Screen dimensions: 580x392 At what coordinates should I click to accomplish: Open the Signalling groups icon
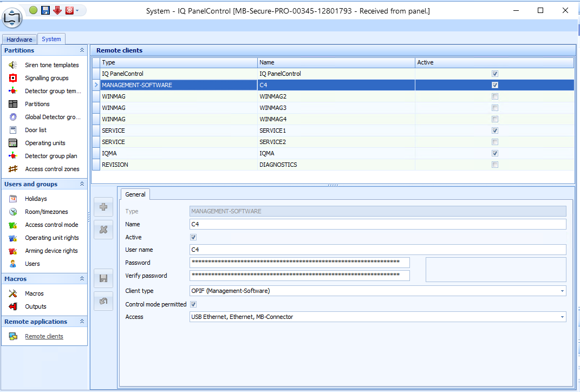(x=13, y=78)
